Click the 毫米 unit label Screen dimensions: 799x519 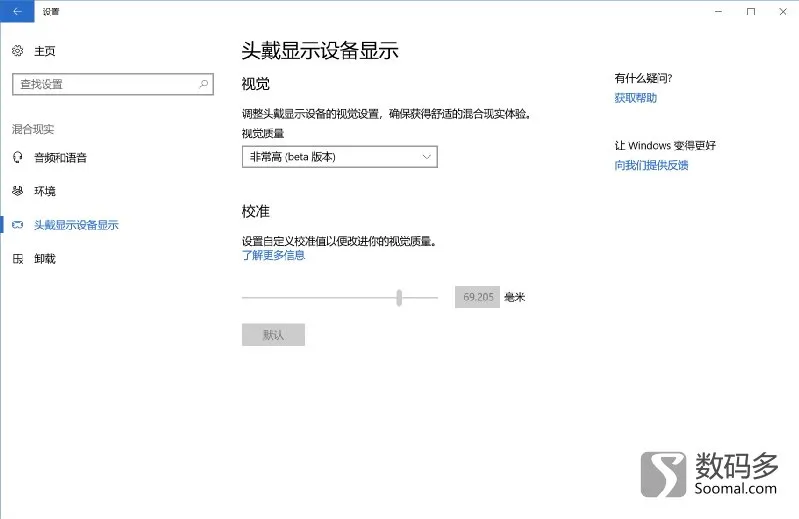[515, 297]
